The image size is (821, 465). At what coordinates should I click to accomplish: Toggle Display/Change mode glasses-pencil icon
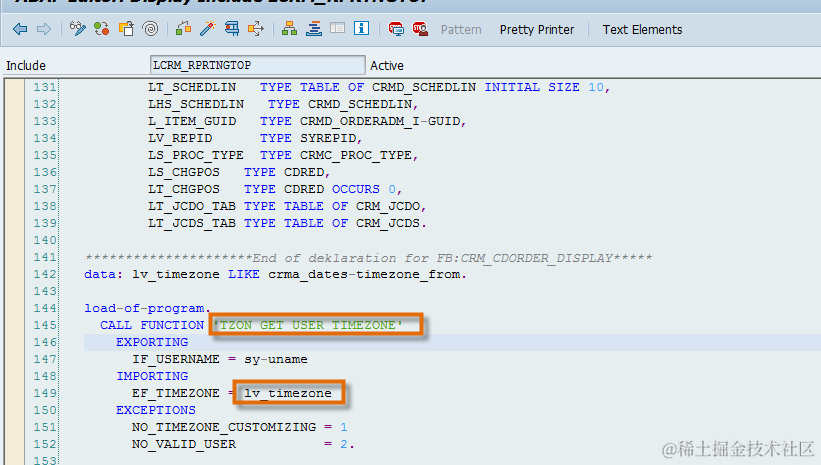click(x=77, y=29)
